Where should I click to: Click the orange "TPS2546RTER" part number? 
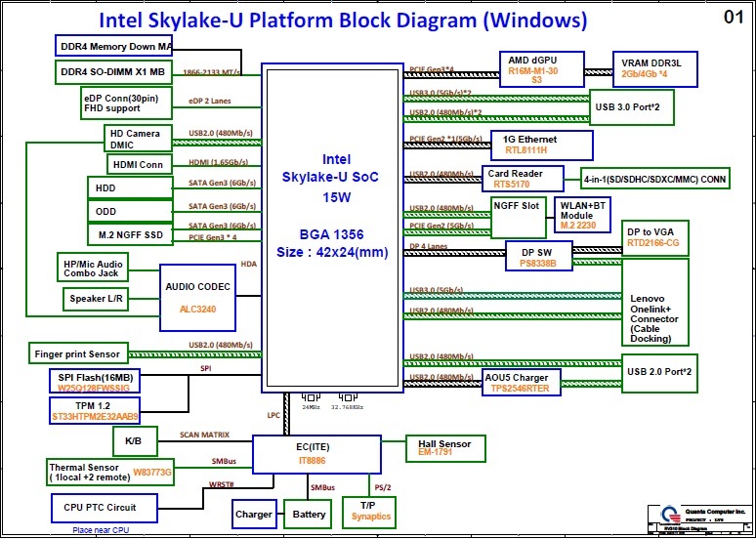tap(520, 388)
